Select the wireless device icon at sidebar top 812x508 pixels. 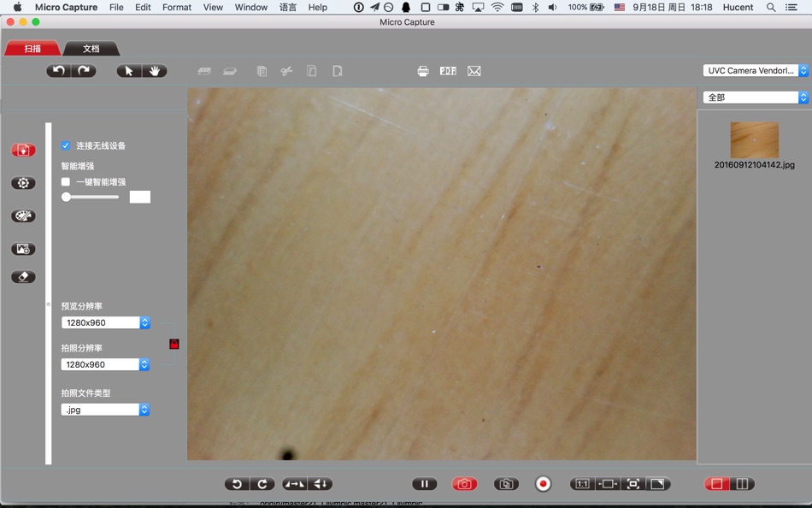pos(23,150)
